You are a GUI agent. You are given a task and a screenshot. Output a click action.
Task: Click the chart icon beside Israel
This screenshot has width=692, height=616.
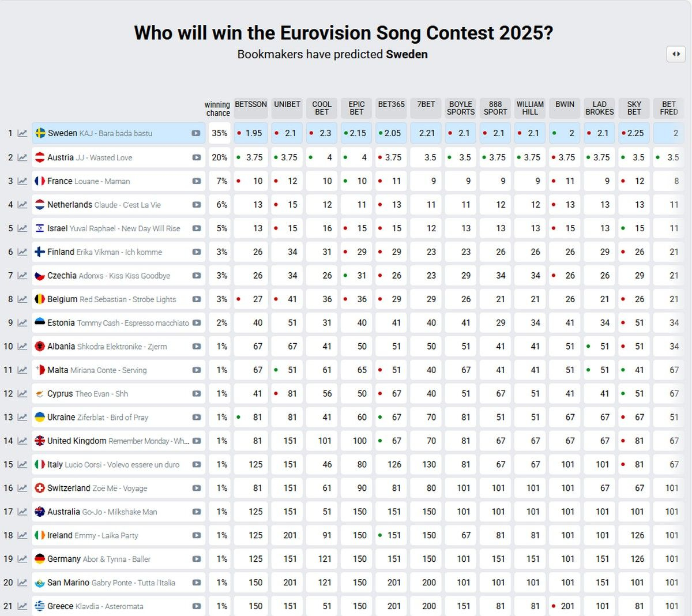pyautogui.click(x=22, y=228)
